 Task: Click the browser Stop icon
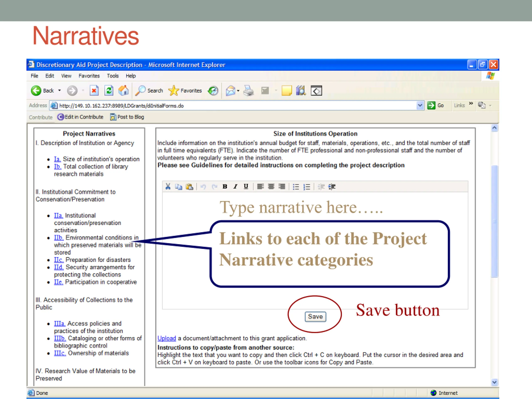pos(94,91)
